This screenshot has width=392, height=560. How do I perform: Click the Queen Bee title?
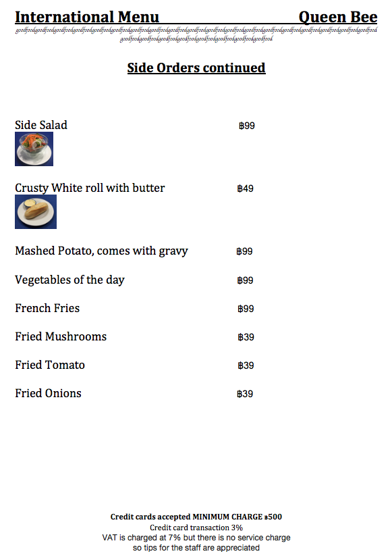tap(338, 17)
